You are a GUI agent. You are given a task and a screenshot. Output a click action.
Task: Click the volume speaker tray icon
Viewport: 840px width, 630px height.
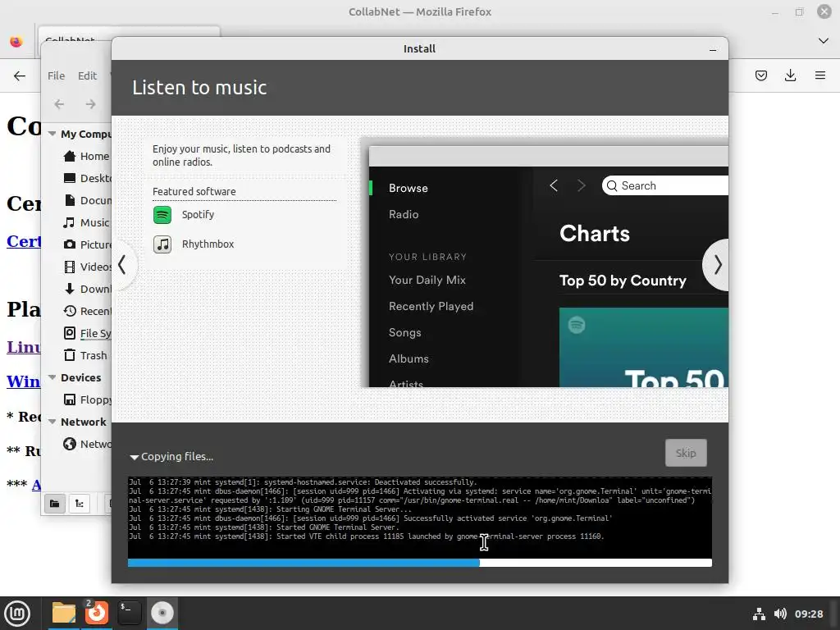click(x=780, y=614)
